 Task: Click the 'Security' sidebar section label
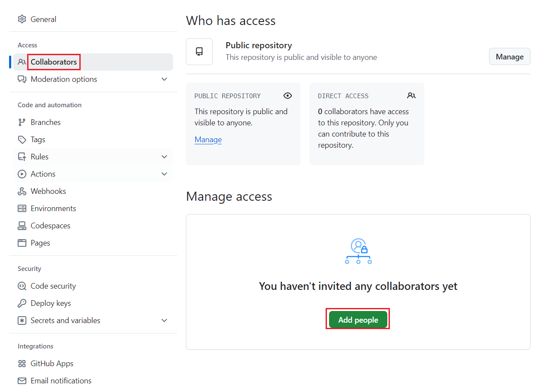click(x=29, y=269)
